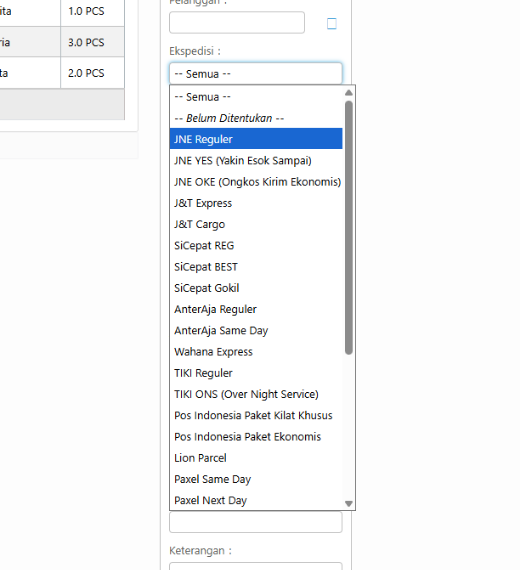This screenshot has height=570, width=520.
Task: Pick SiCepat Gokil option
Action: click(256, 288)
